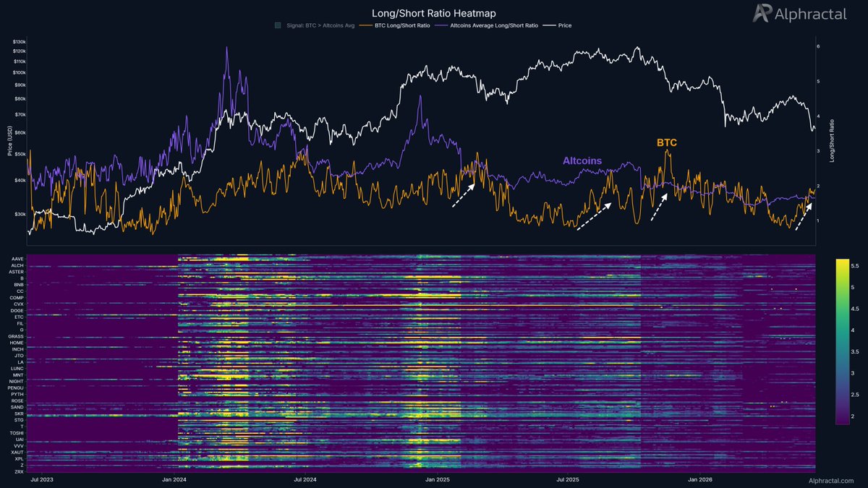Toggle the Altcoins Average Long/Short Ratio legend series
The width and height of the screenshot is (868, 488).
click(485, 25)
